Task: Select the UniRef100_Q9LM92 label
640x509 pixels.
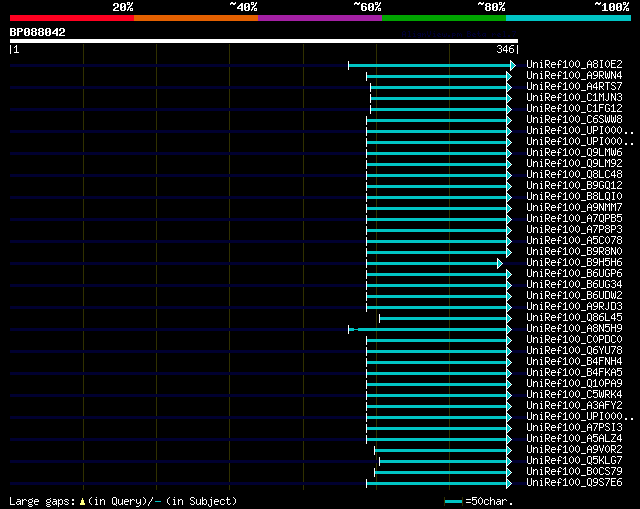Action: pos(574,164)
